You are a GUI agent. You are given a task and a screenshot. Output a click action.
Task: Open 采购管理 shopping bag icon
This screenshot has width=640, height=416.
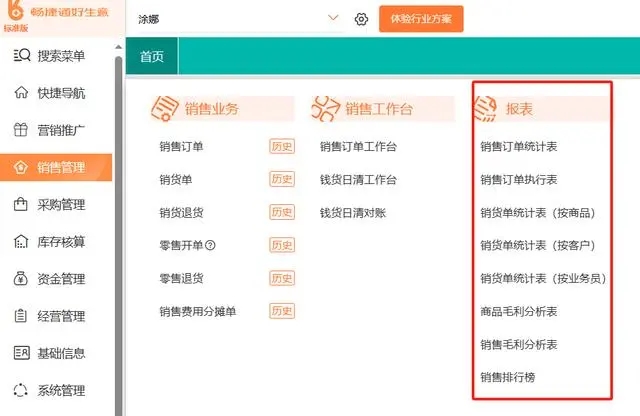coord(21,204)
